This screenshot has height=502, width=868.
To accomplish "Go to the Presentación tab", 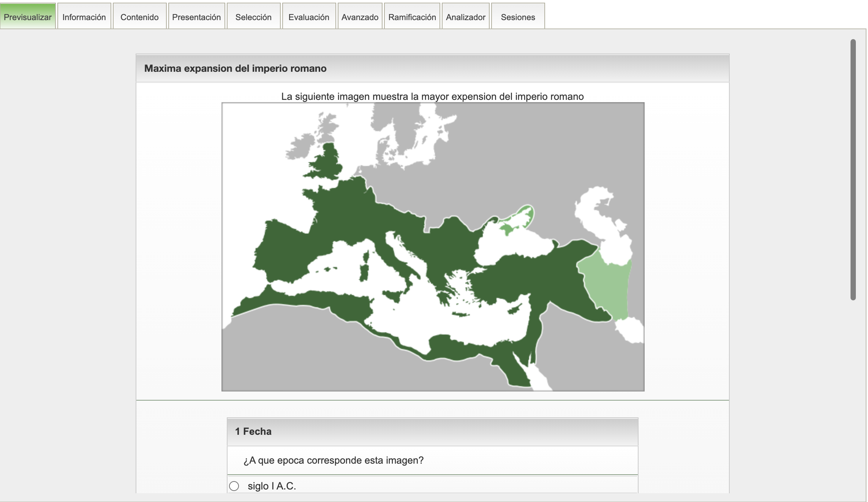I will [196, 17].
